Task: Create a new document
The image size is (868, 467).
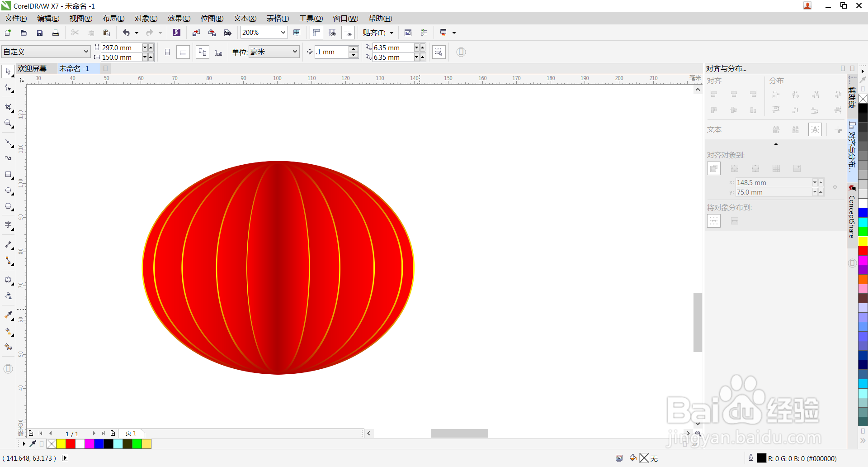Action: coord(8,33)
